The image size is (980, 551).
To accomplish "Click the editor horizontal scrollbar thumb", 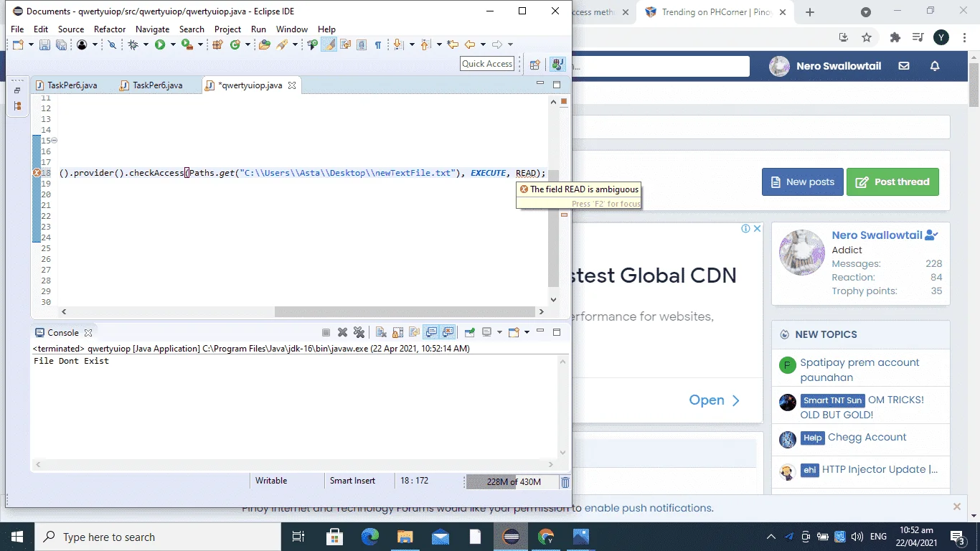I will pyautogui.click(x=405, y=311).
